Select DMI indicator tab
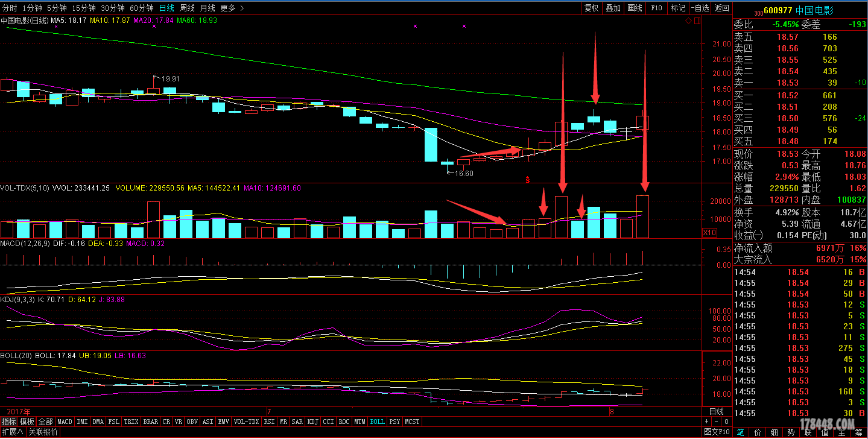This screenshot has height=439, width=868. click(x=82, y=422)
